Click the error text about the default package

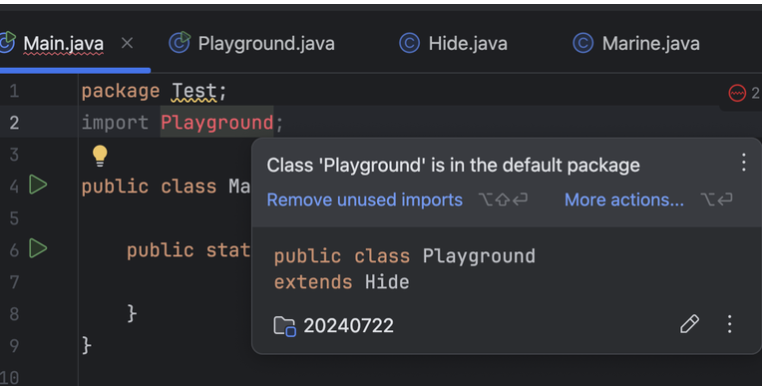pyautogui.click(x=453, y=165)
